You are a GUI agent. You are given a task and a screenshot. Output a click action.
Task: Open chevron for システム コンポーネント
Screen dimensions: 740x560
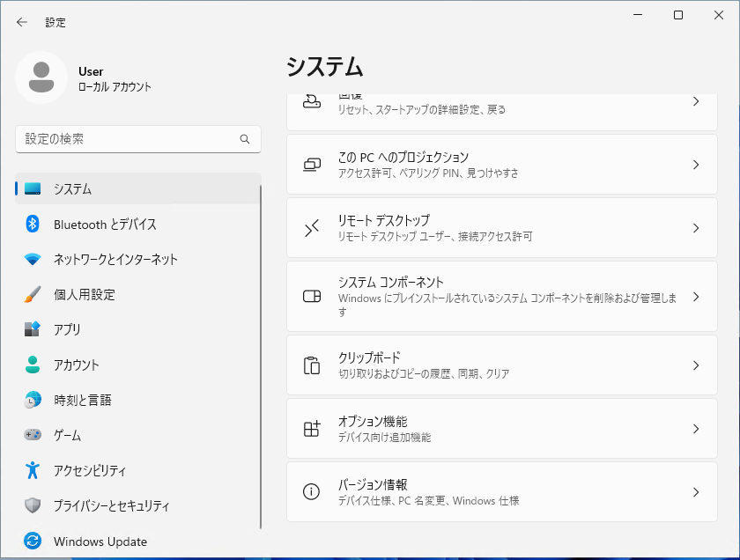tap(696, 296)
